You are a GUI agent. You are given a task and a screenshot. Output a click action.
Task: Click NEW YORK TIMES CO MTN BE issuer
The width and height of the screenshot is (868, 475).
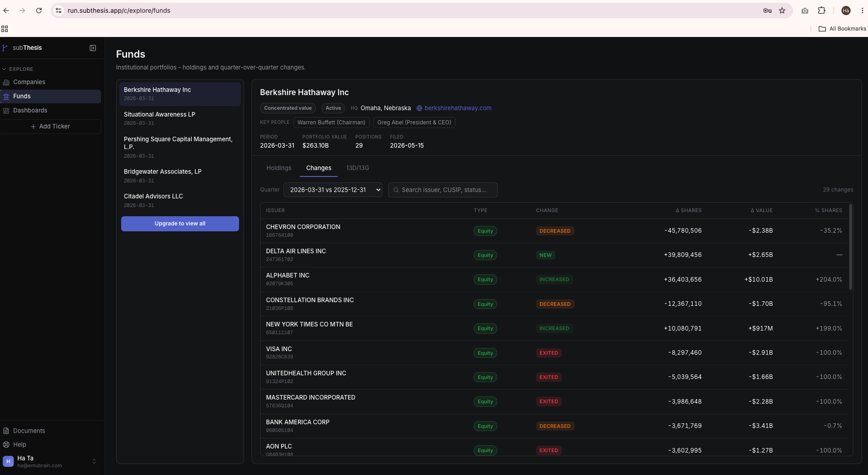pyautogui.click(x=309, y=325)
